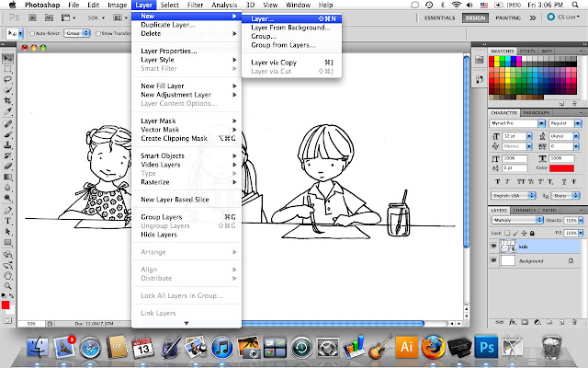Select the Dodge tool

[x=7, y=198]
